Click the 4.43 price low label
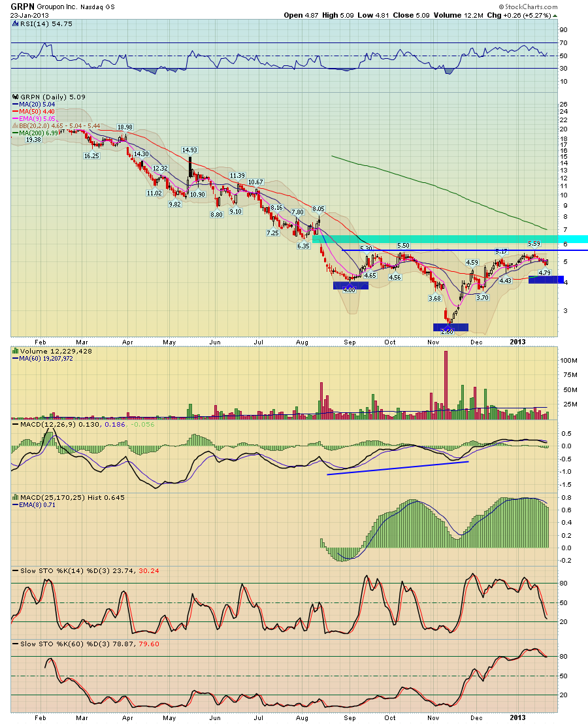 506,281
